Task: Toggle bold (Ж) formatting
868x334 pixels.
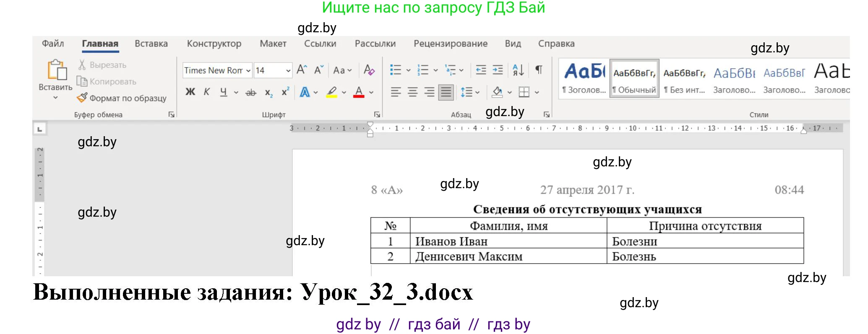Action: point(190,92)
